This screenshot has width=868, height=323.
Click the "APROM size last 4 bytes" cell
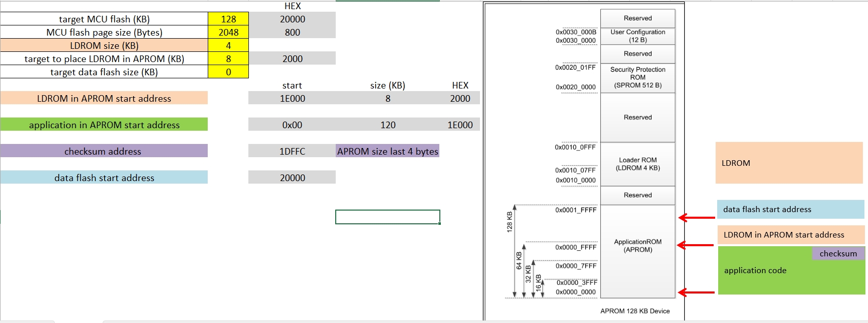[388, 151]
